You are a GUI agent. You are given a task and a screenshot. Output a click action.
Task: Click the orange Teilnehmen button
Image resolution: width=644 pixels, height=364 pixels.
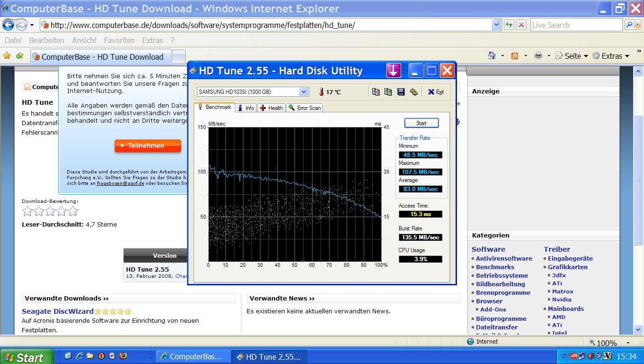(x=148, y=146)
